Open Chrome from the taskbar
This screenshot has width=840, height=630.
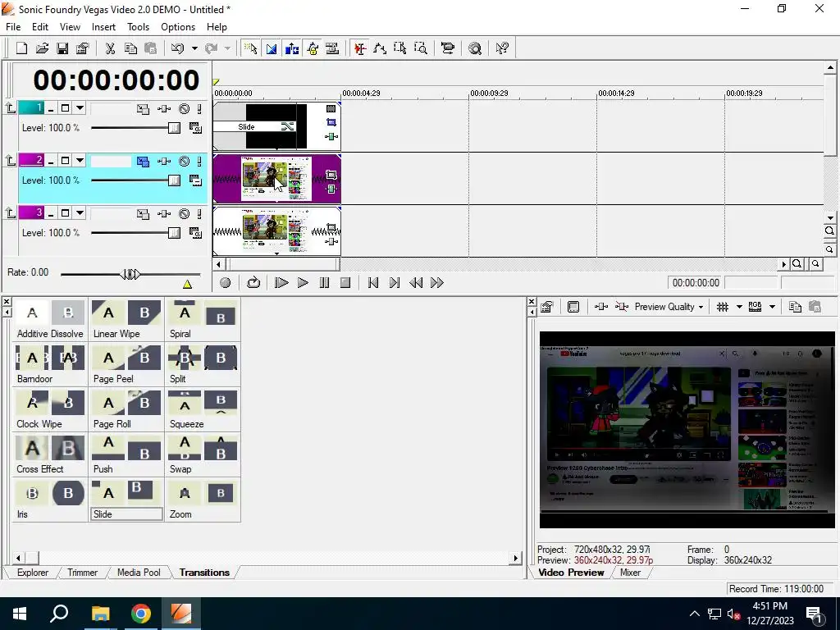[141, 614]
